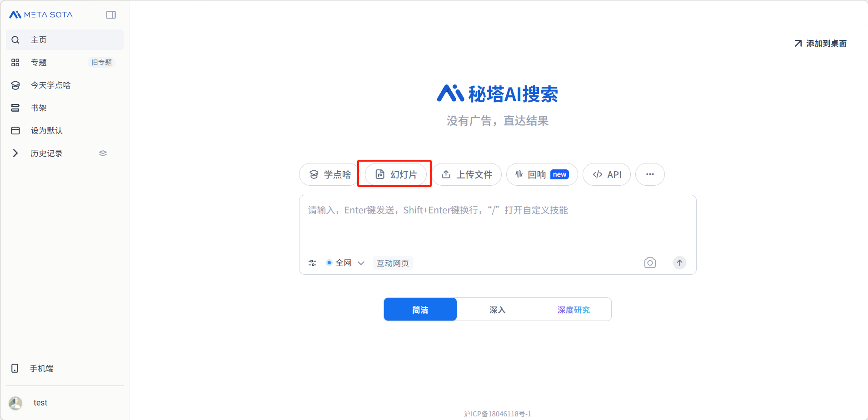This screenshot has height=420, width=868.
Task: Toggle the 互动网页 option
Action: (393, 263)
